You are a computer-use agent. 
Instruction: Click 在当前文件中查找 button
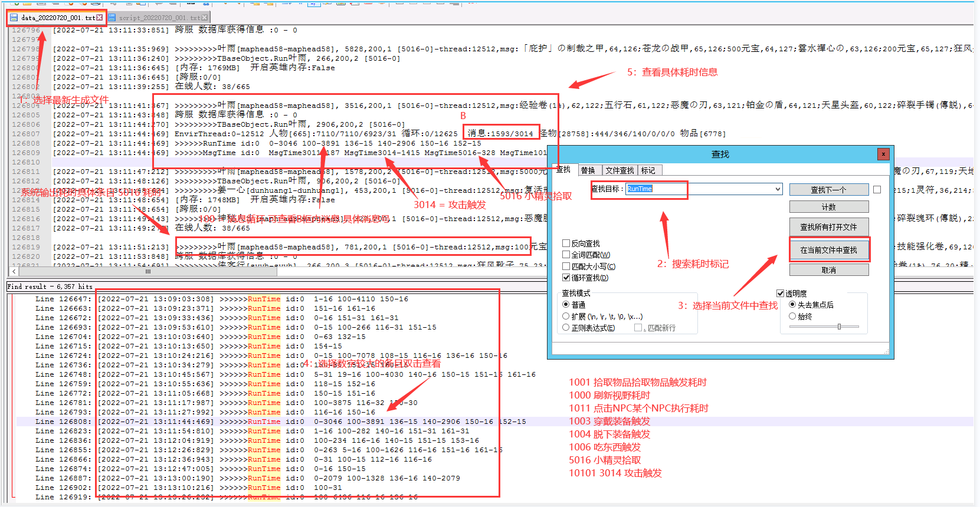click(x=828, y=250)
